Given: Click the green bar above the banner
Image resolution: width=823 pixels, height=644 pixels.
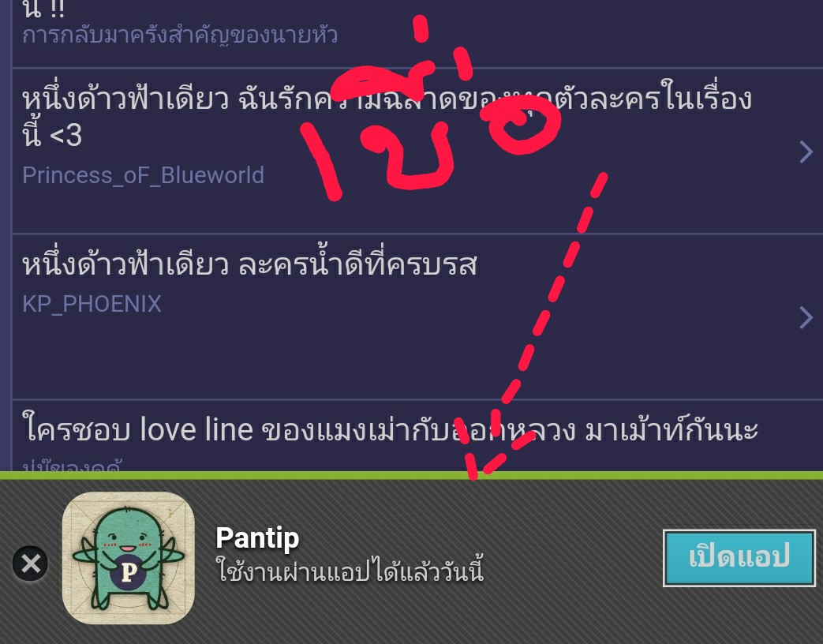Looking at the screenshot, I should coord(412,476).
